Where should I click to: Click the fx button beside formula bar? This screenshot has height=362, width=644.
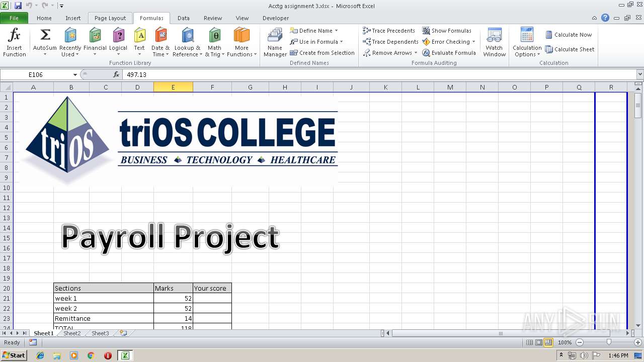[116, 74]
